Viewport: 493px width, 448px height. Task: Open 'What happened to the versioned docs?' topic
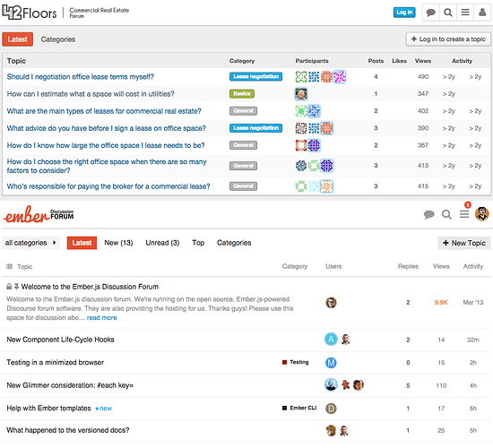[x=68, y=430]
